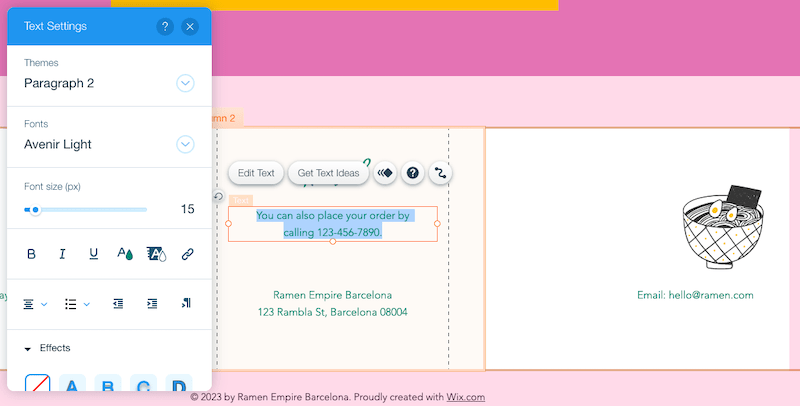This screenshot has width=800, height=406.
Task: Adjust the font size slider
Action: click(x=86, y=210)
